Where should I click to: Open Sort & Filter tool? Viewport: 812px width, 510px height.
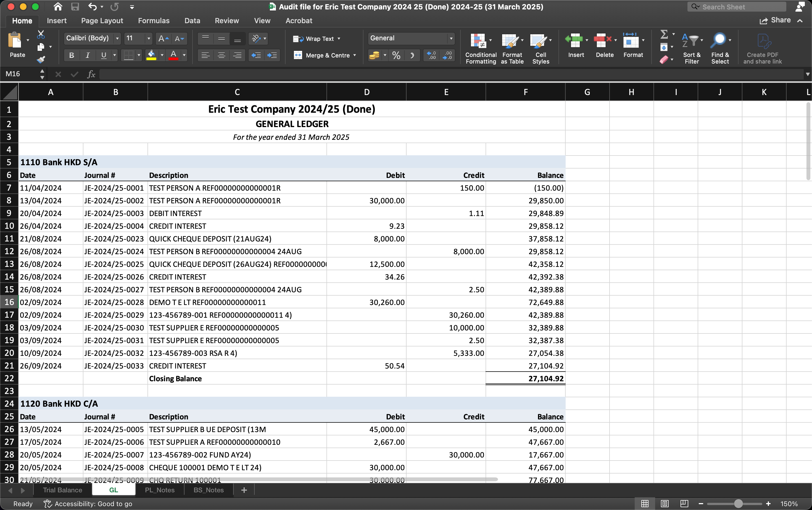point(692,48)
